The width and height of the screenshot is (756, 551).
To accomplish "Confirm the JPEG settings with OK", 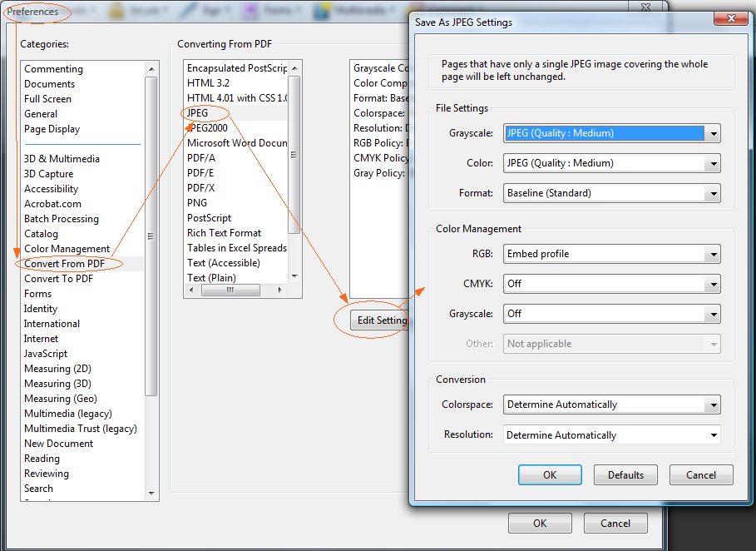I will pyautogui.click(x=550, y=474).
